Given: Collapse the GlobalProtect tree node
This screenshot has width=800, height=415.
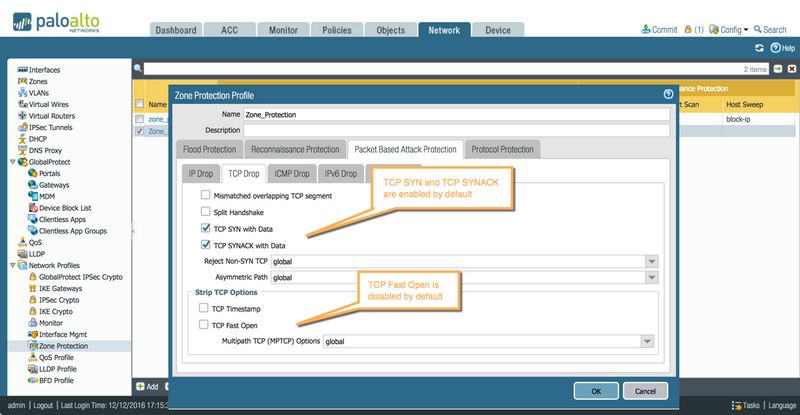Looking at the screenshot, I should [x=13, y=162].
